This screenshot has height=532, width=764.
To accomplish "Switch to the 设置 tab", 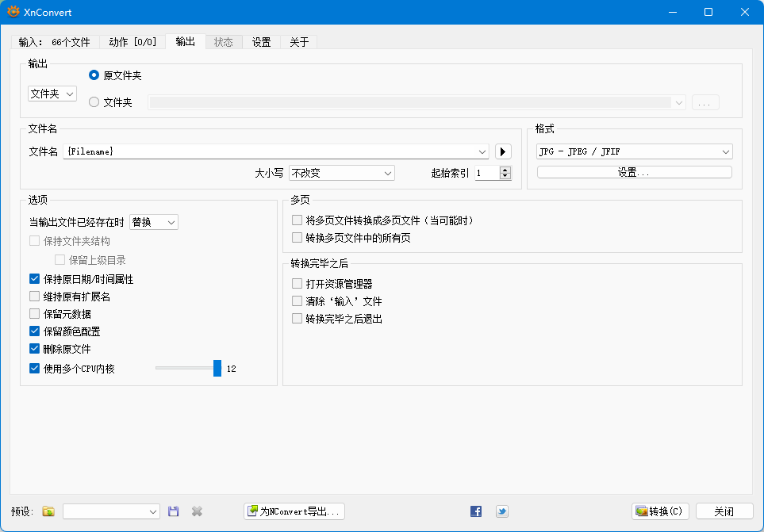I will click(261, 42).
